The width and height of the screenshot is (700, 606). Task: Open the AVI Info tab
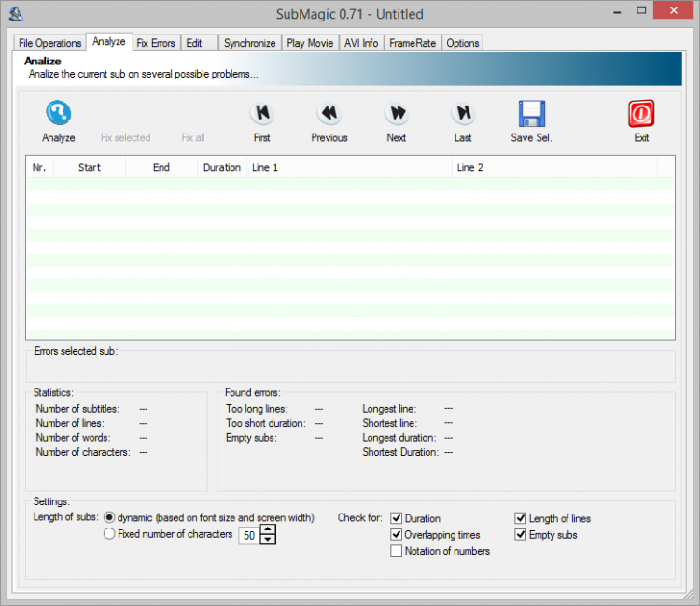(361, 43)
